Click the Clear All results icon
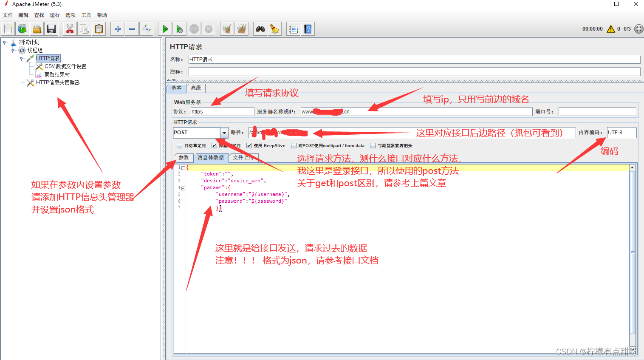 242,29
